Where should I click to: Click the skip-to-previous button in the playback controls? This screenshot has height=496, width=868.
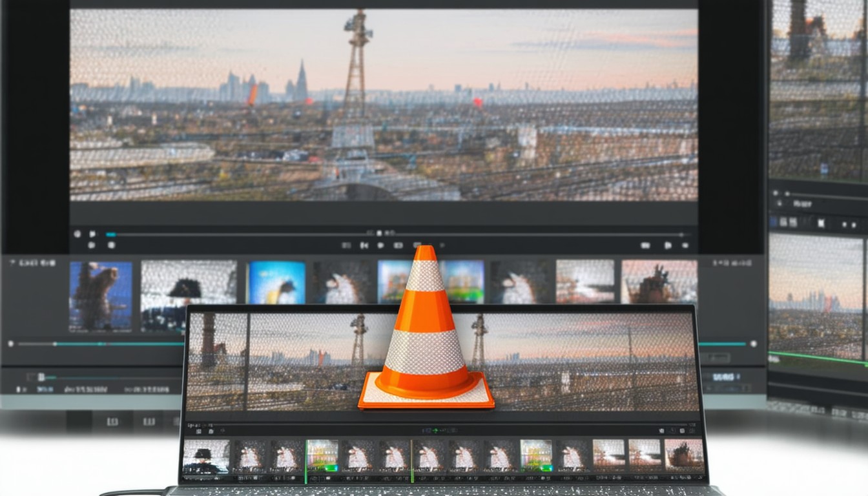(364, 245)
